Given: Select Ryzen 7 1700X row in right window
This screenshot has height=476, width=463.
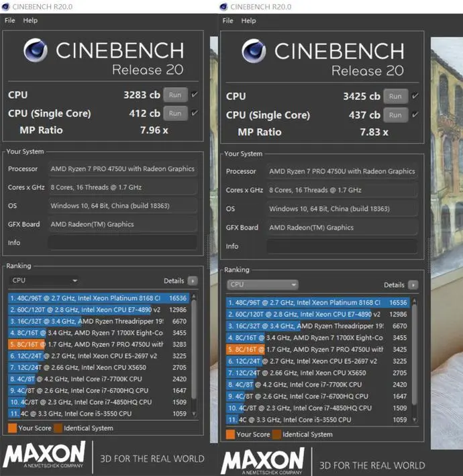Looking at the screenshot, I should coord(317,338).
